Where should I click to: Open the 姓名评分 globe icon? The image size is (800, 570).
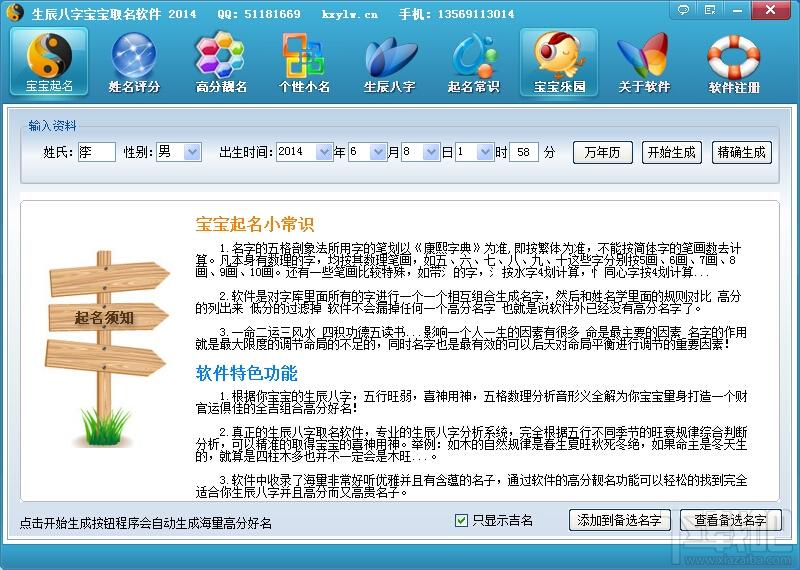pyautogui.click(x=134, y=62)
